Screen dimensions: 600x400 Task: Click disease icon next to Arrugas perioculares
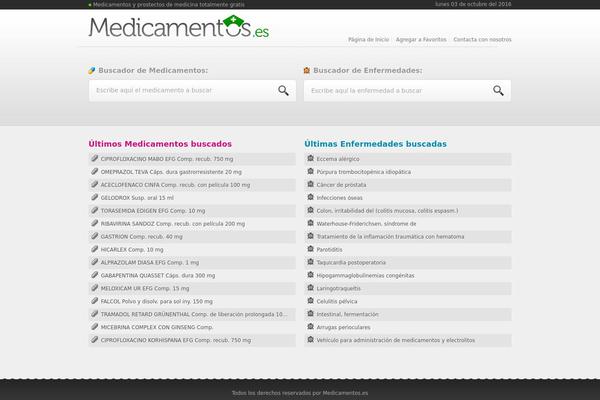tap(310, 327)
